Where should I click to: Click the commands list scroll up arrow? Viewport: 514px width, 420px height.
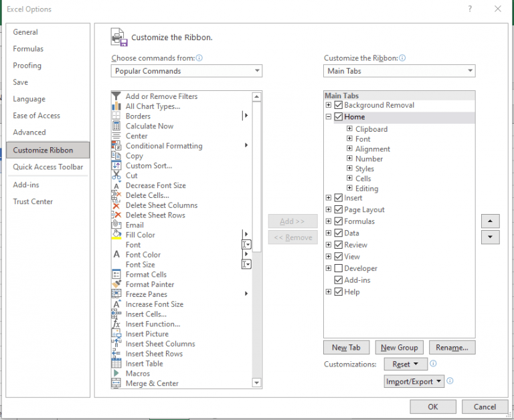257,97
